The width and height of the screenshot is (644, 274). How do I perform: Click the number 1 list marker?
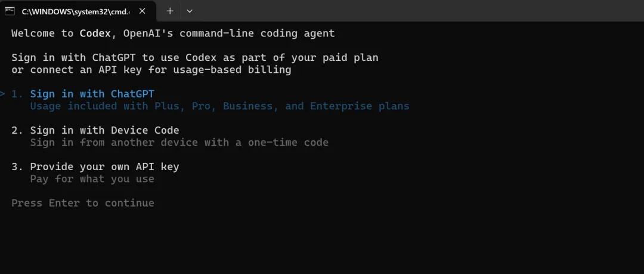[17, 94]
